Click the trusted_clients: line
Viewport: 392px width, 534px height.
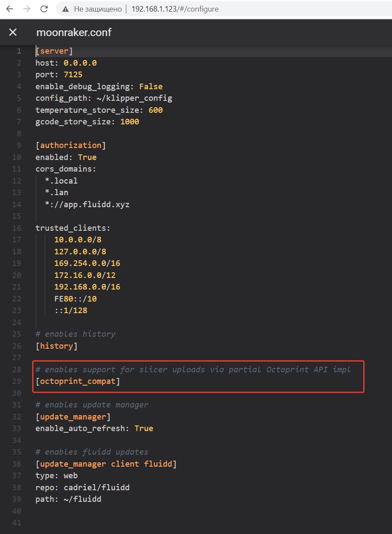[73, 228]
